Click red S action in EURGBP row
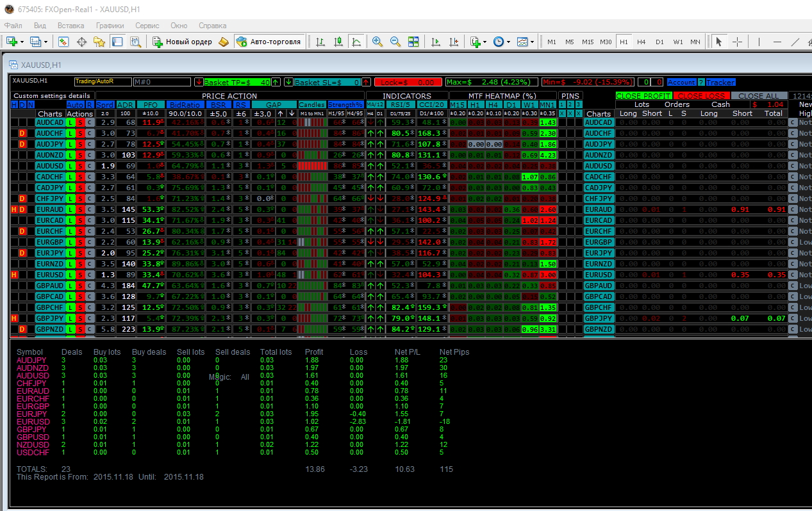 (80, 242)
